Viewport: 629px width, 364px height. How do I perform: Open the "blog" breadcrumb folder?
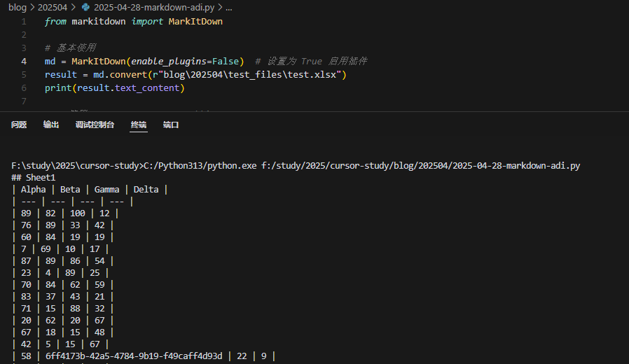[17, 7]
